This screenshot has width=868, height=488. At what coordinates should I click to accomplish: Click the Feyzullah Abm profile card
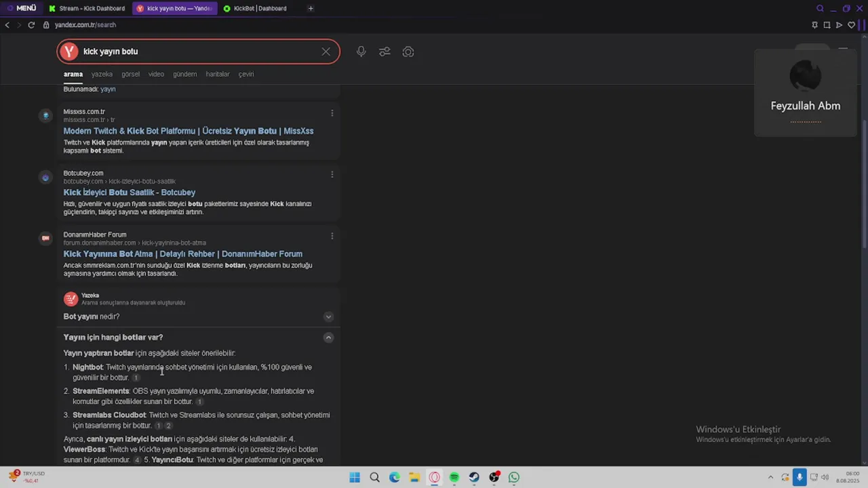806,93
